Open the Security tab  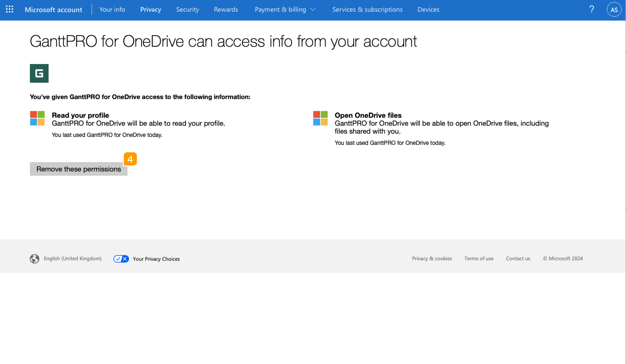point(188,9)
